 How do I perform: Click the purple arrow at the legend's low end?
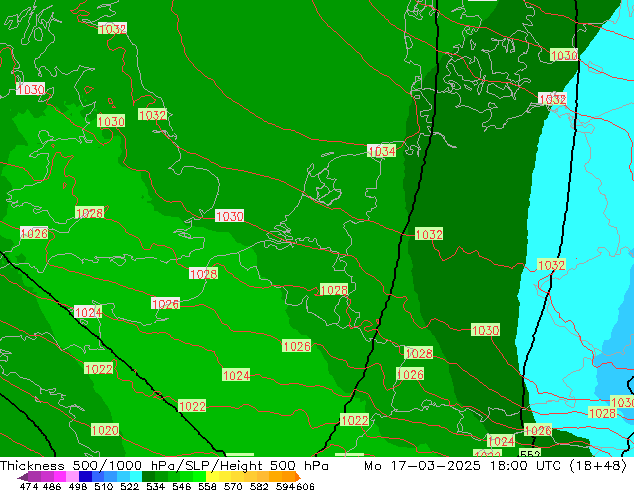(23, 477)
